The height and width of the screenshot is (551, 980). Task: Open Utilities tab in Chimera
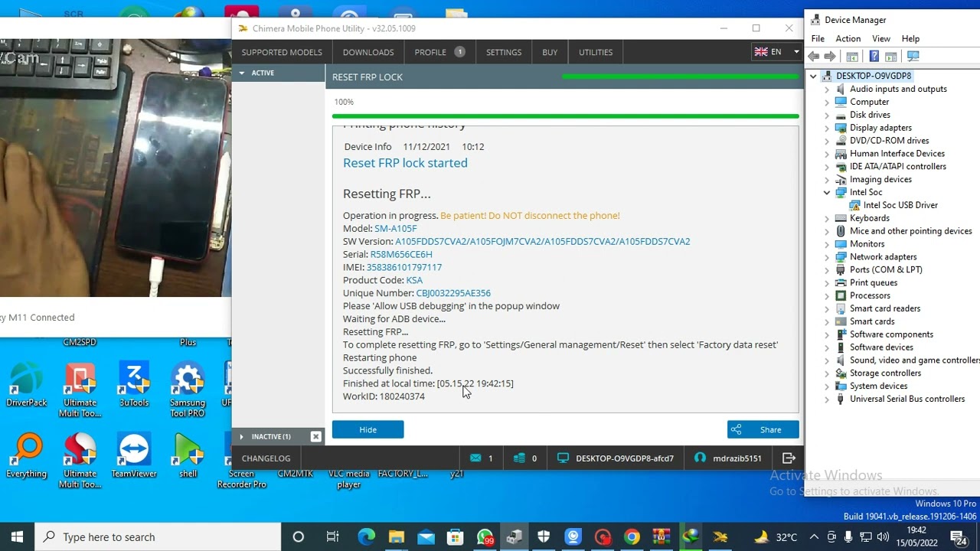pyautogui.click(x=596, y=52)
